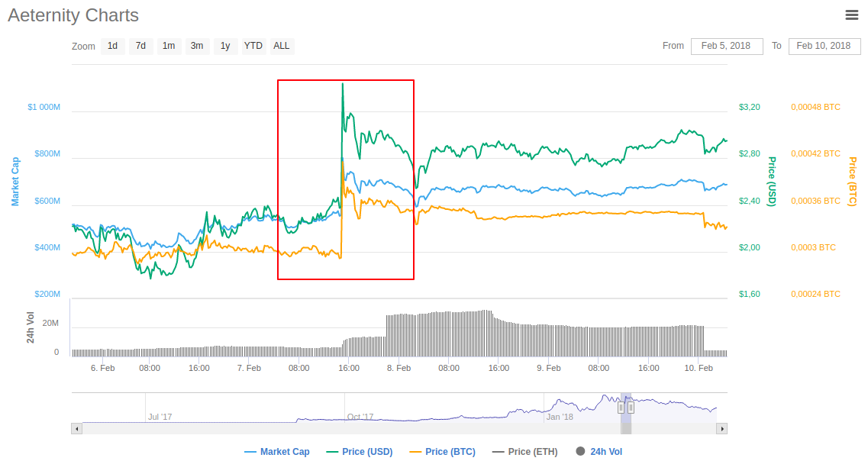Click the 0,00048 BTC axis label
This screenshot has height=461, width=868.
click(x=815, y=107)
